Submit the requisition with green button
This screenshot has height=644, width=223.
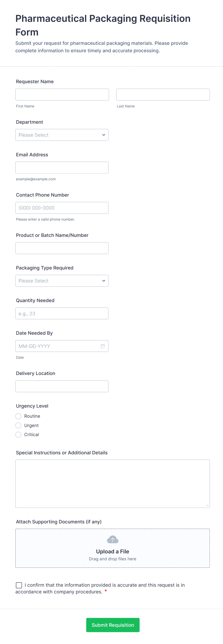coord(113,625)
